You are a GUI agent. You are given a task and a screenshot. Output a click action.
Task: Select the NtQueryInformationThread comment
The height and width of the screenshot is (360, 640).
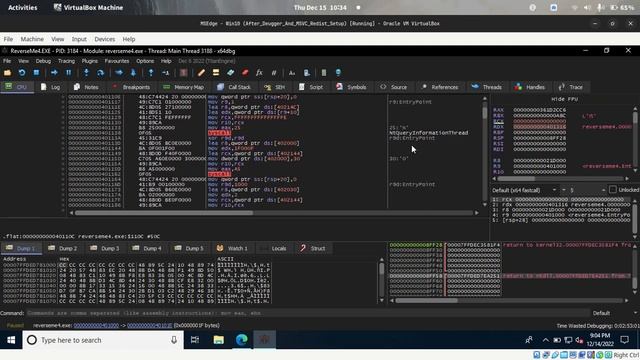tap(429, 133)
